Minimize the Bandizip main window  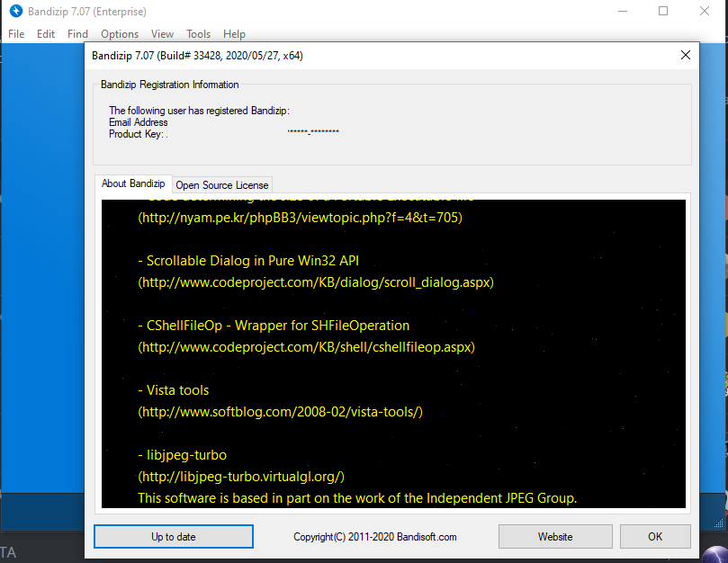point(623,11)
